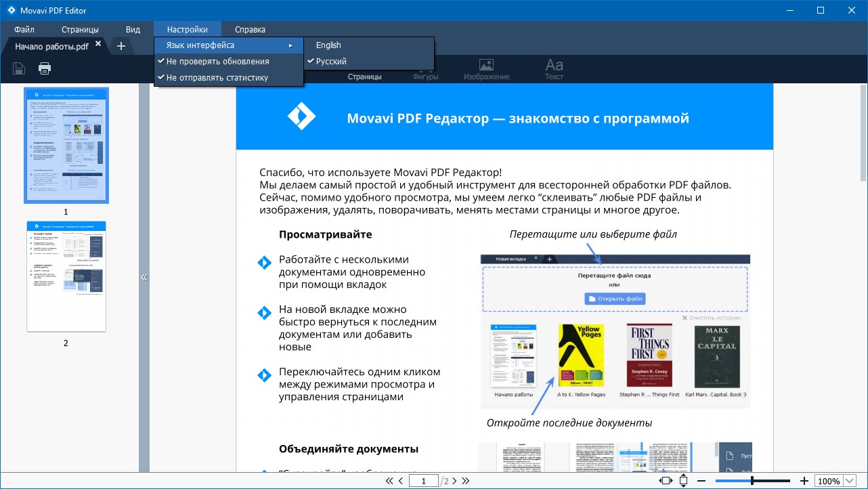Switch to Начало работы.pdf tab
The width and height of the screenshot is (868, 489).
[51, 47]
